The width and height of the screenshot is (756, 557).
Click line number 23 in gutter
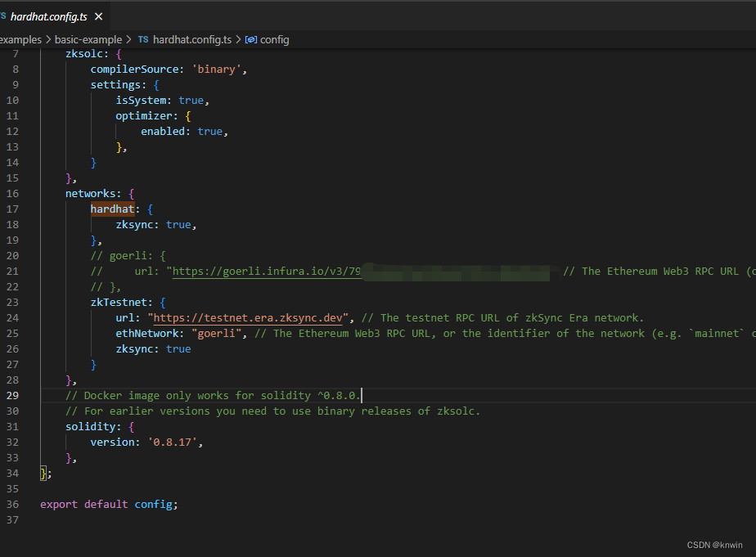point(12,303)
